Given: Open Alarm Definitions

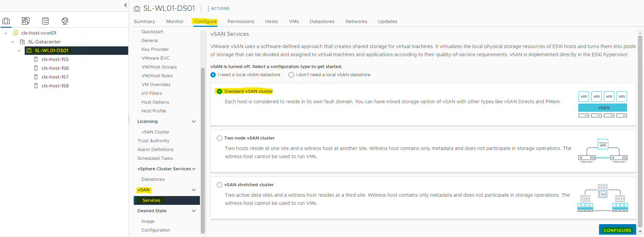Looking at the screenshot, I should click(156, 150).
